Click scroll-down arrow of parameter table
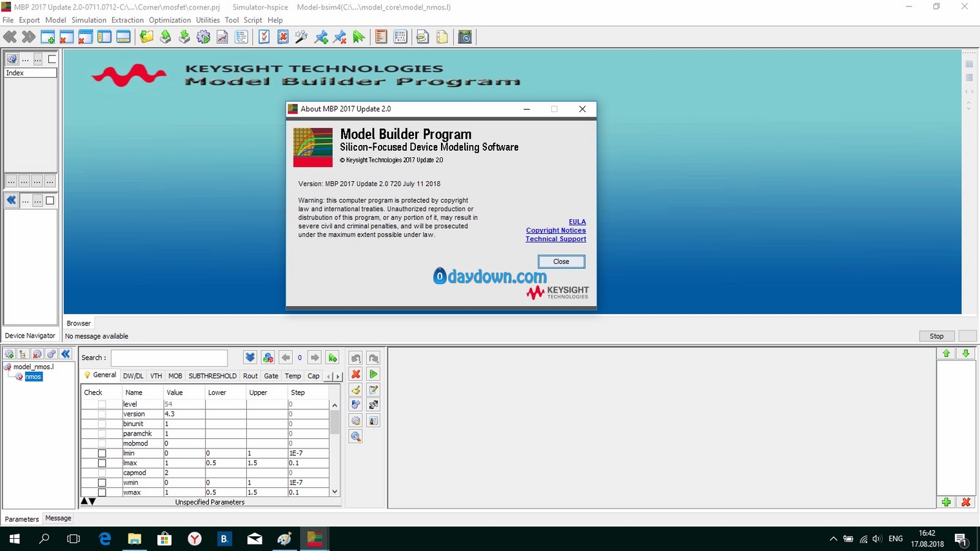The width and height of the screenshot is (980, 551). 335,492
